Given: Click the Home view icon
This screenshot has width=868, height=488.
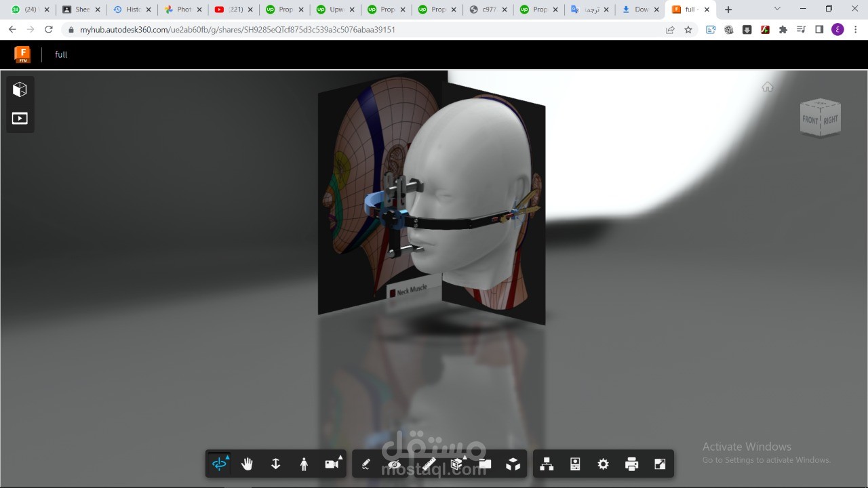Looking at the screenshot, I should point(768,87).
